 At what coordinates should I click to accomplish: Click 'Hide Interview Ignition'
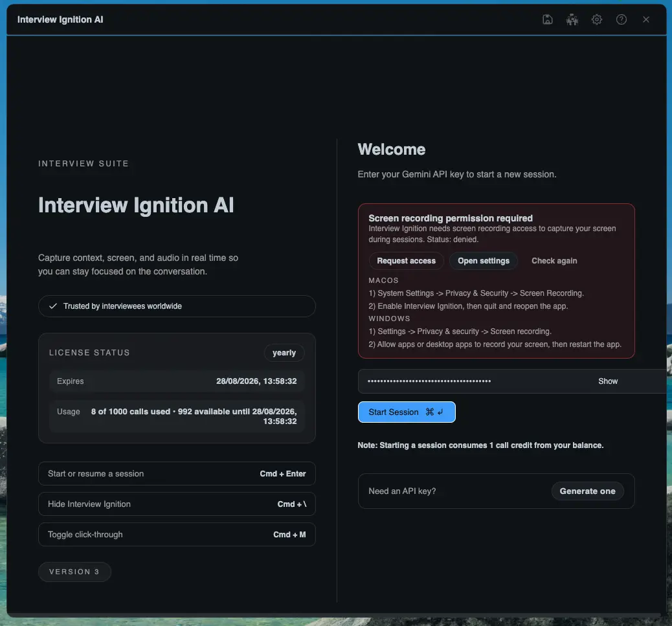pyautogui.click(x=89, y=504)
